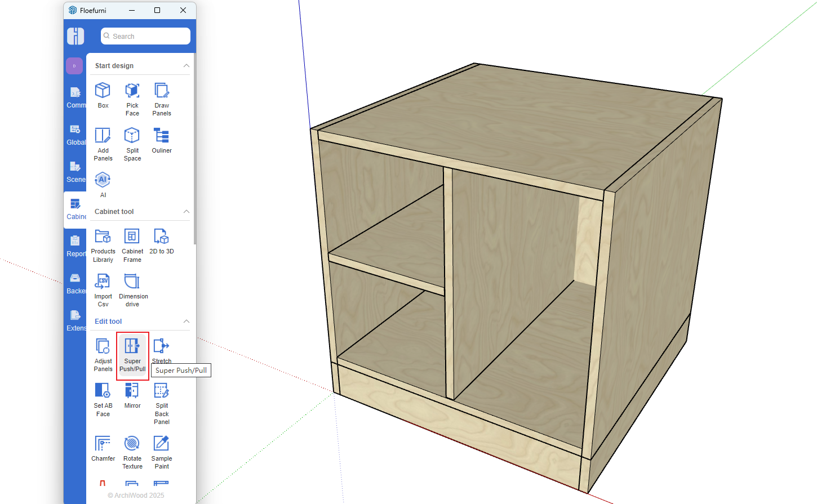
Task: Select the Box tool
Action: point(103,95)
